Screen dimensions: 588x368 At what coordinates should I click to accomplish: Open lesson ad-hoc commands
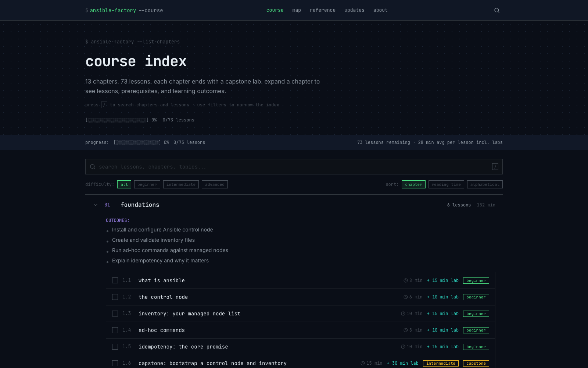(x=162, y=330)
